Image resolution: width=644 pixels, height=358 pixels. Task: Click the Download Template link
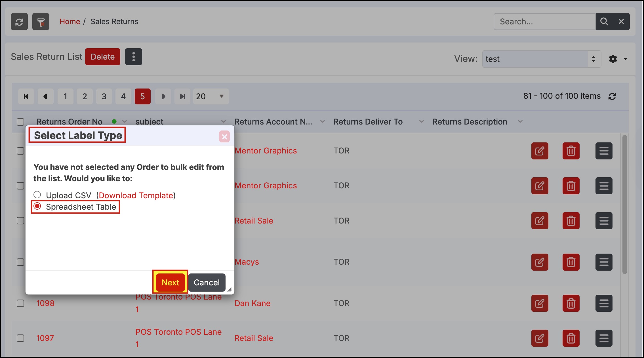pos(136,195)
